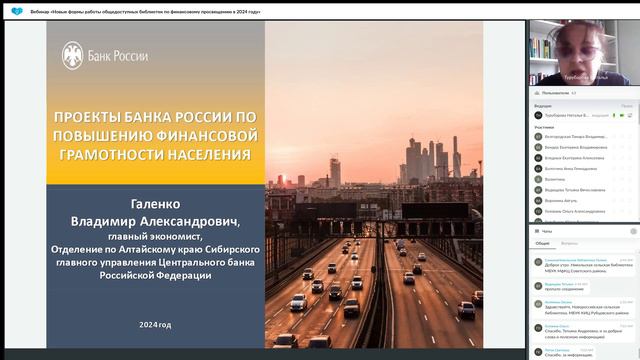This screenshot has width=640, height=360.
Task: Click the avatar beside Валентина
Action: (538, 179)
